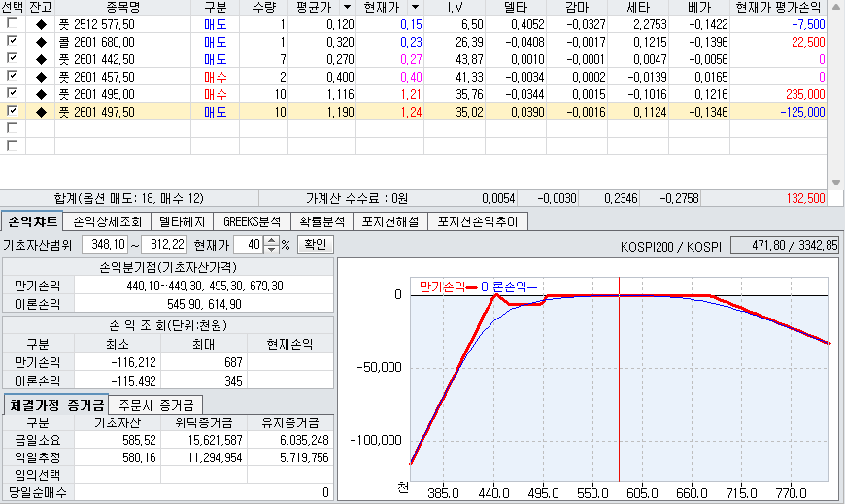Click the 만기손익 minimum value -116,212
The width and height of the screenshot is (845, 504).
tap(133, 362)
